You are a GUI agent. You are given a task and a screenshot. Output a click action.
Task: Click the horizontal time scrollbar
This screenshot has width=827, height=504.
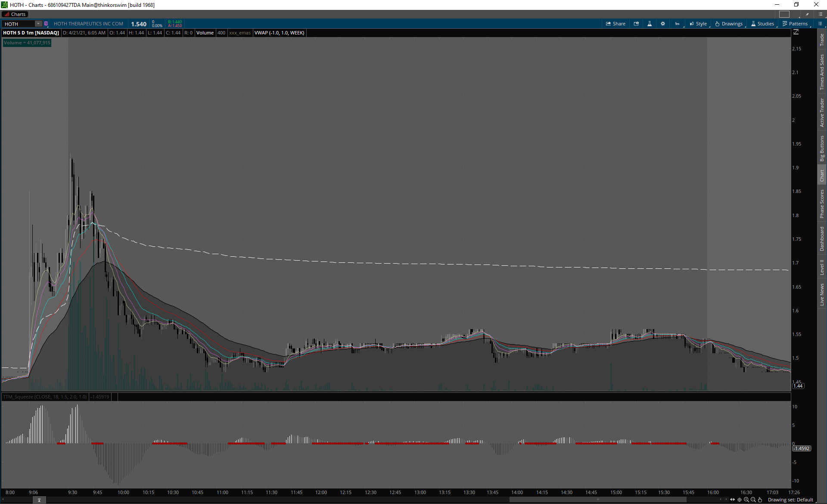(597, 500)
